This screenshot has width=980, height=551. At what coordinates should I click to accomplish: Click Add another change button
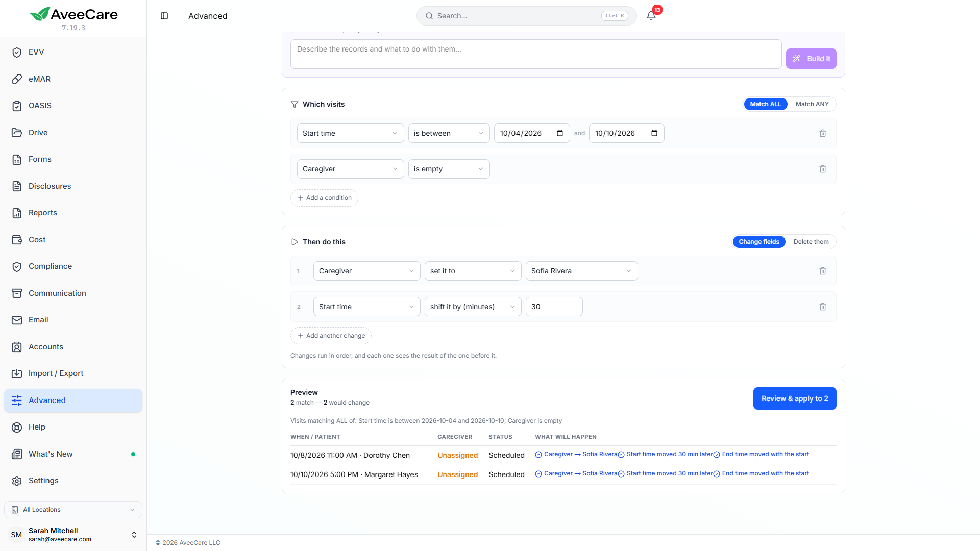(x=331, y=336)
